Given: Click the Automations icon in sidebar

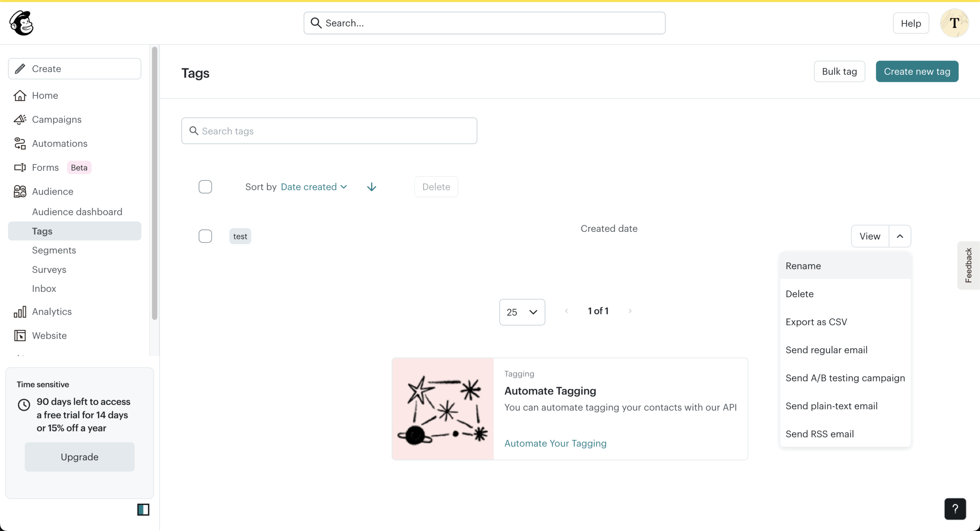Looking at the screenshot, I should tap(20, 143).
